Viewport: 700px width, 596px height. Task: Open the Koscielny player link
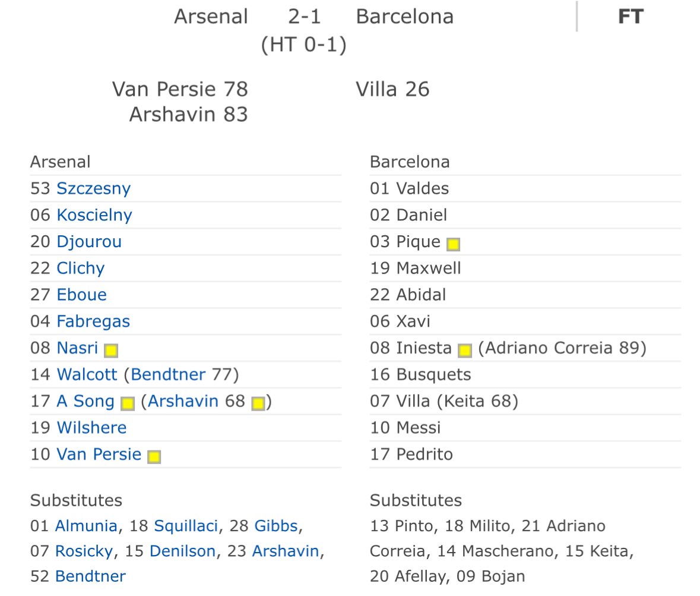point(94,215)
